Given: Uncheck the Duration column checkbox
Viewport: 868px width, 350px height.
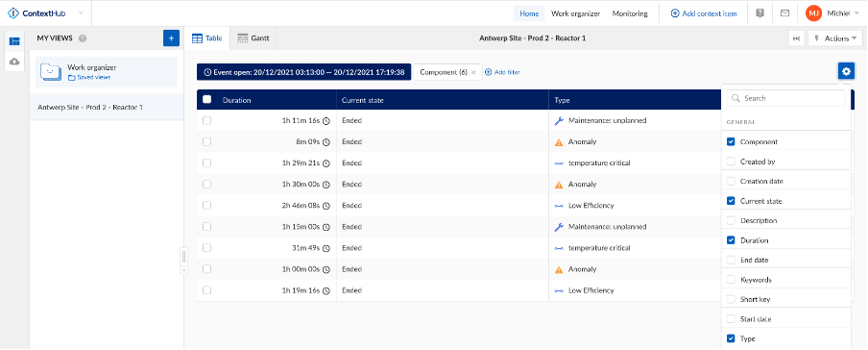Looking at the screenshot, I should coord(731,240).
